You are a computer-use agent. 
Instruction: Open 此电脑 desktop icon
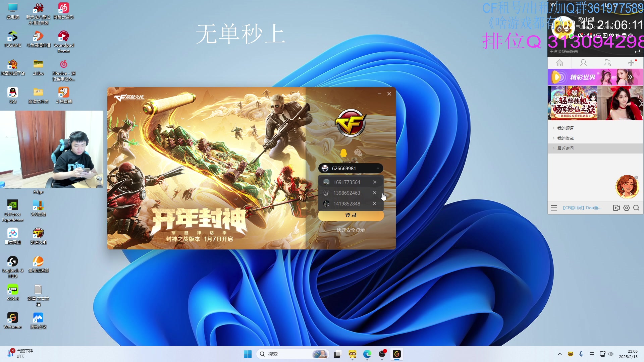pos(13,11)
